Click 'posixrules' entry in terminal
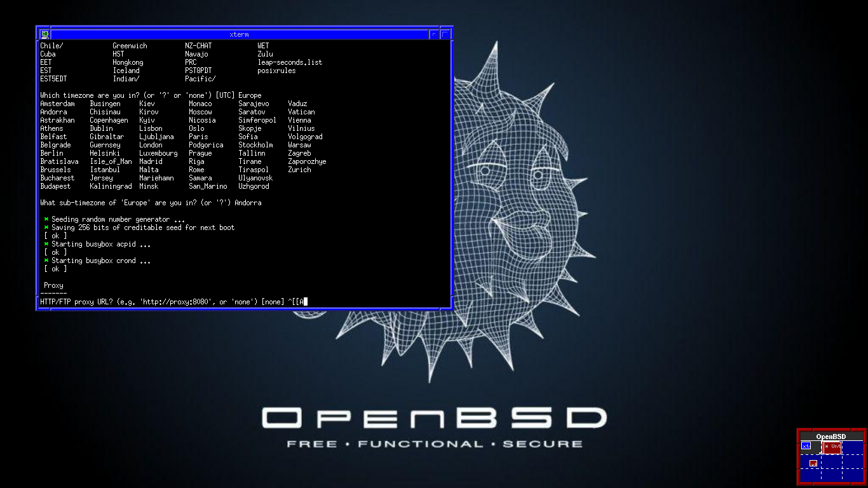Image resolution: width=868 pixels, height=488 pixels. pos(276,71)
